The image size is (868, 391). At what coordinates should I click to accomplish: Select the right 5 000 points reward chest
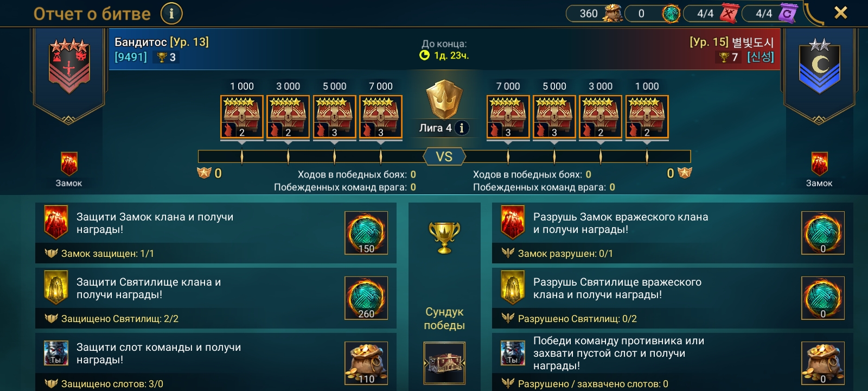[x=554, y=117]
